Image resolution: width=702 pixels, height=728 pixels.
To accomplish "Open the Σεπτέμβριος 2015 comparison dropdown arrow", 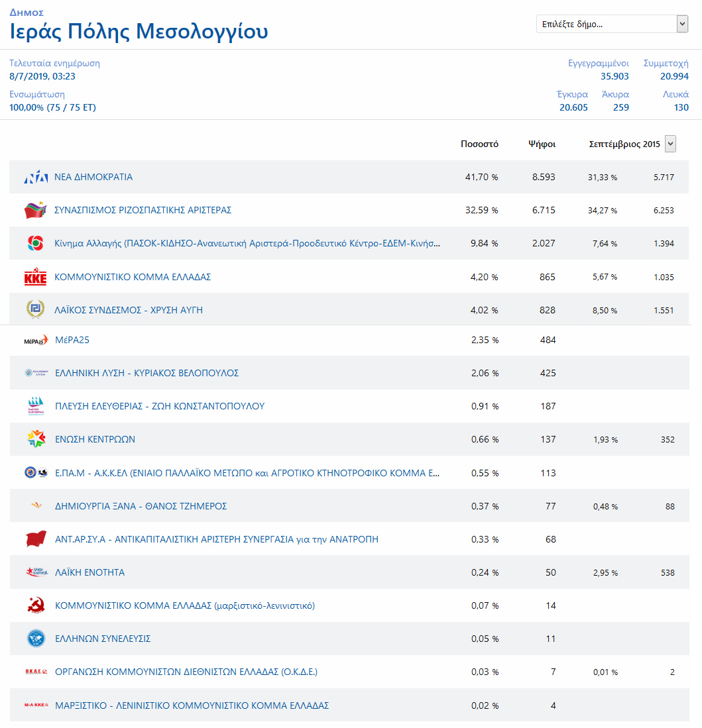I will (670, 144).
